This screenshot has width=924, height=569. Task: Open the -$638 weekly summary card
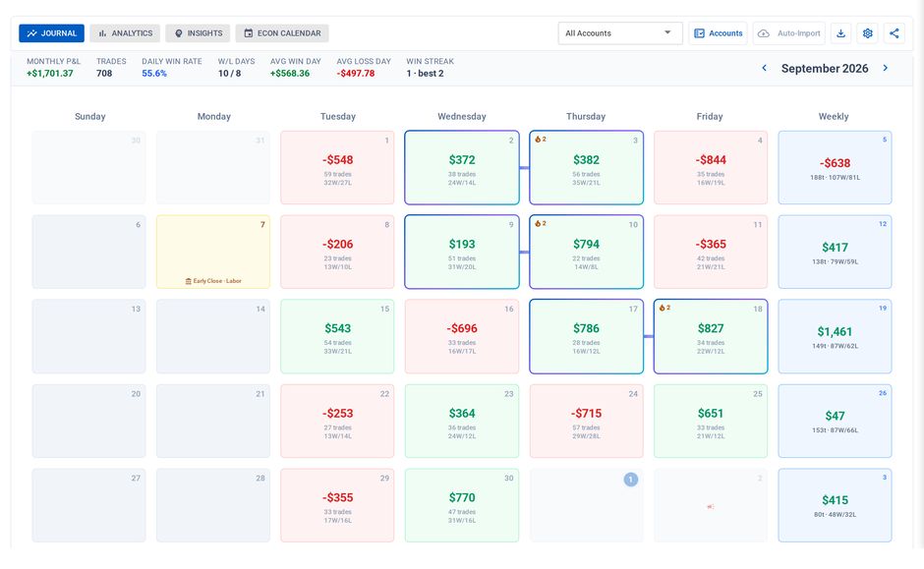click(x=835, y=168)
